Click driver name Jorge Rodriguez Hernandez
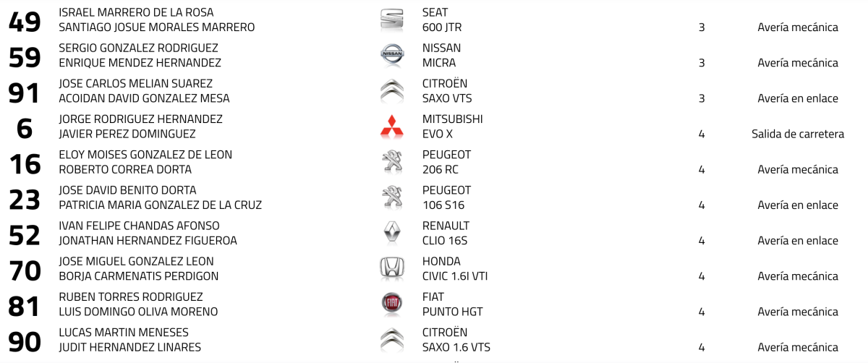This screenshot has width=868, height=363. [140, 119]
